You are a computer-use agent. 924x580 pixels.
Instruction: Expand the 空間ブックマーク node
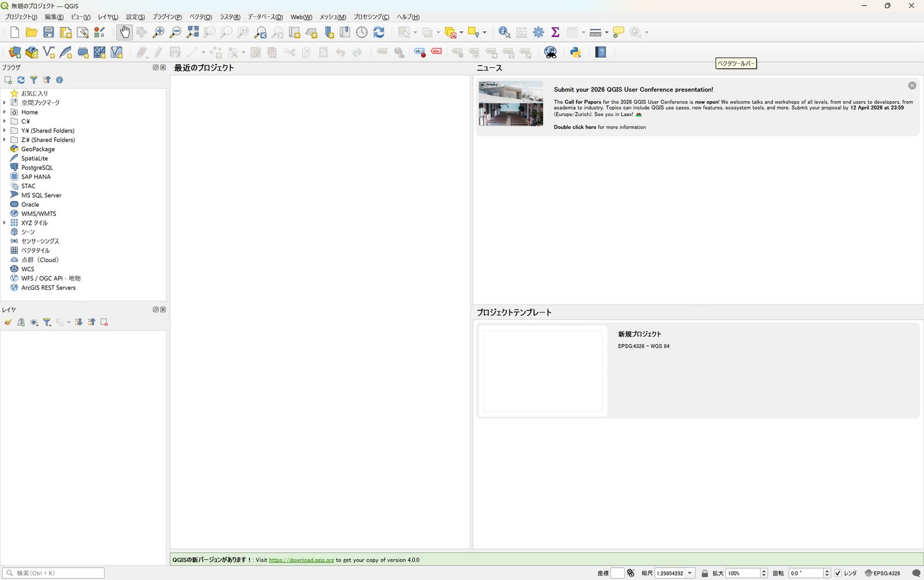pyautogui.click(x=5, y=103)
